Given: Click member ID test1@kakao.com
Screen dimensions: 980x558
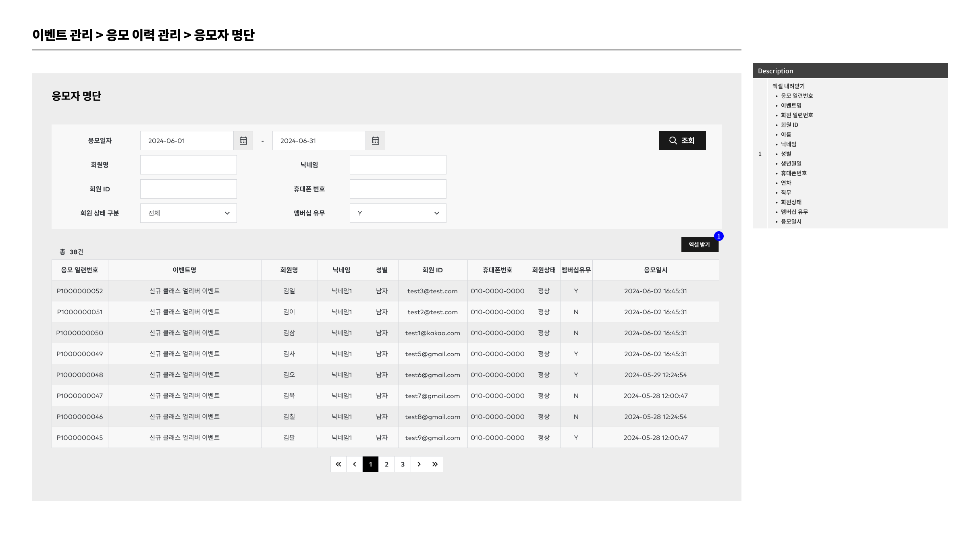Looking at the screenshot, I should click(x=432, y=333).
